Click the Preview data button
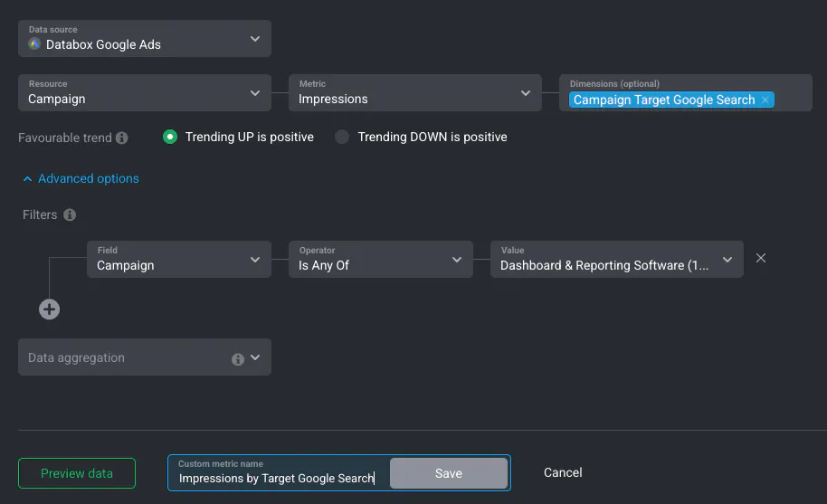This screenshot has height=504, width=827. [x=77, y=473]
